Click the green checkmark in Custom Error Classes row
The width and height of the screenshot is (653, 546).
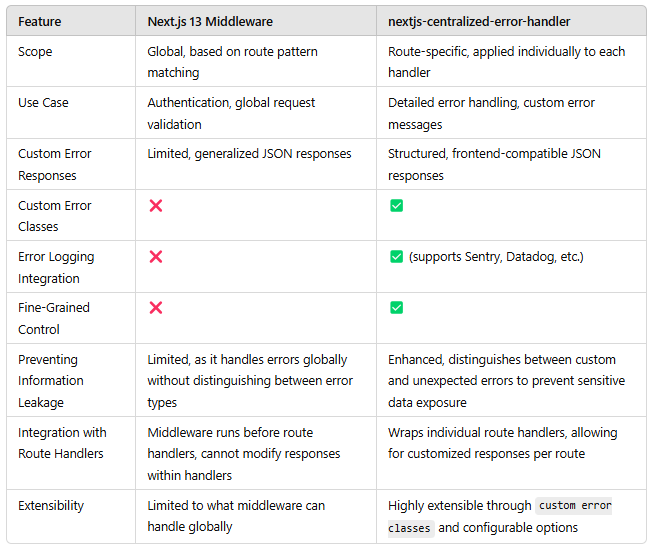[396, 205]
